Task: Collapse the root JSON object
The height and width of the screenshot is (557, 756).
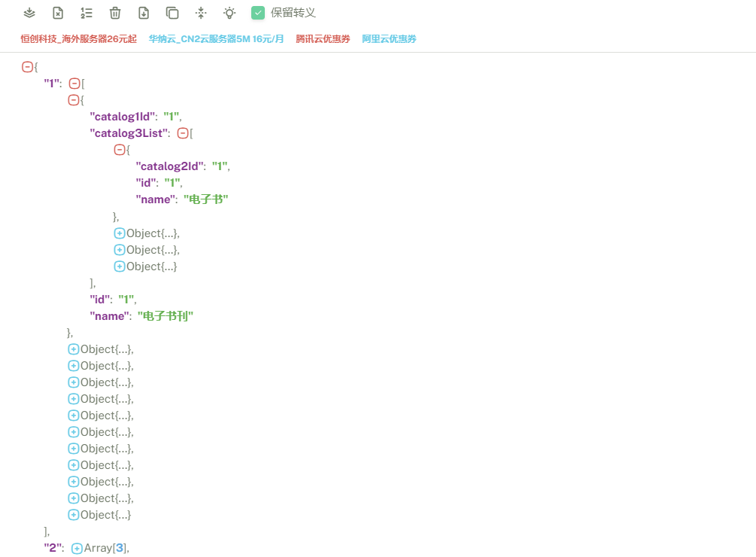Action: 28,67
